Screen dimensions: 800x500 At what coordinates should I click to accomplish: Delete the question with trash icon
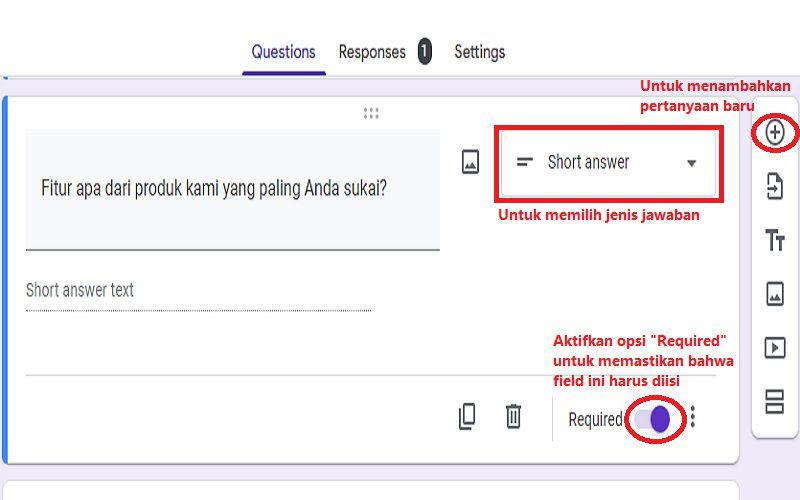(513, 416)
